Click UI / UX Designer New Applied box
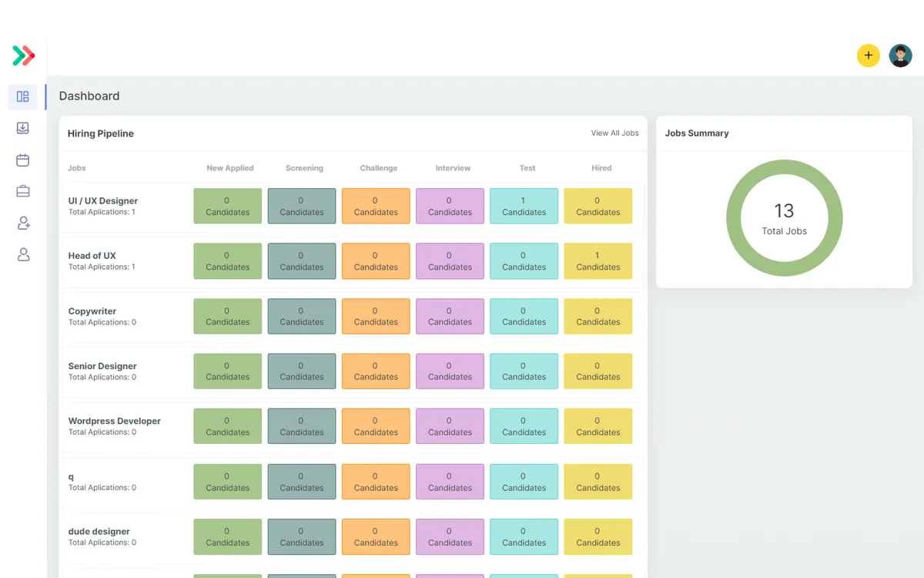Screen dimensions: 924x578 pos(227,206)
